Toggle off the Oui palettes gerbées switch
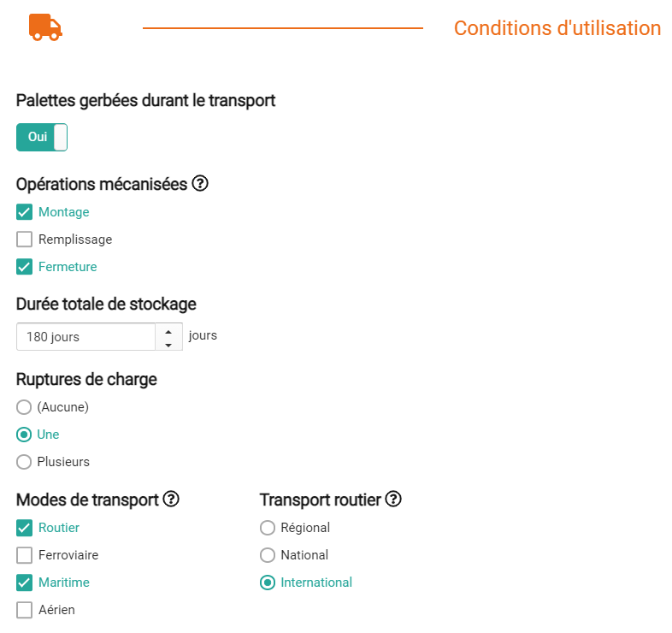672x633 pixels. [x=42, y=137]
